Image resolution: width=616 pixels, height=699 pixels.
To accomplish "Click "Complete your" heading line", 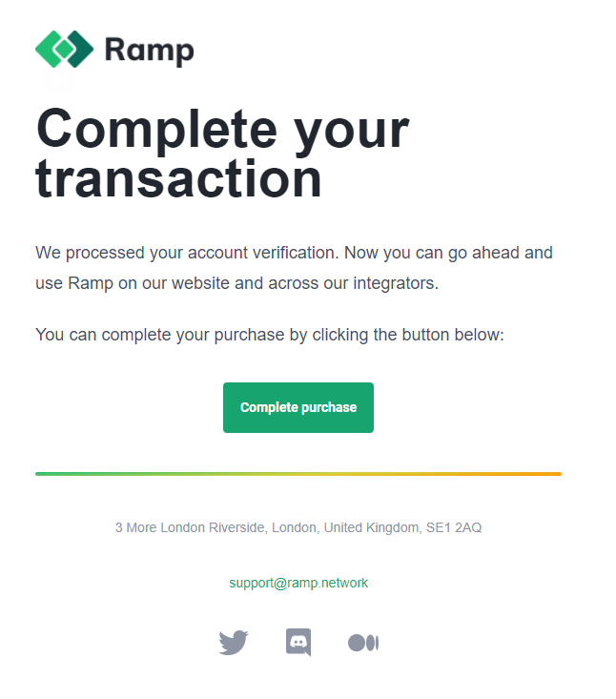I will [x=222, y=131].
